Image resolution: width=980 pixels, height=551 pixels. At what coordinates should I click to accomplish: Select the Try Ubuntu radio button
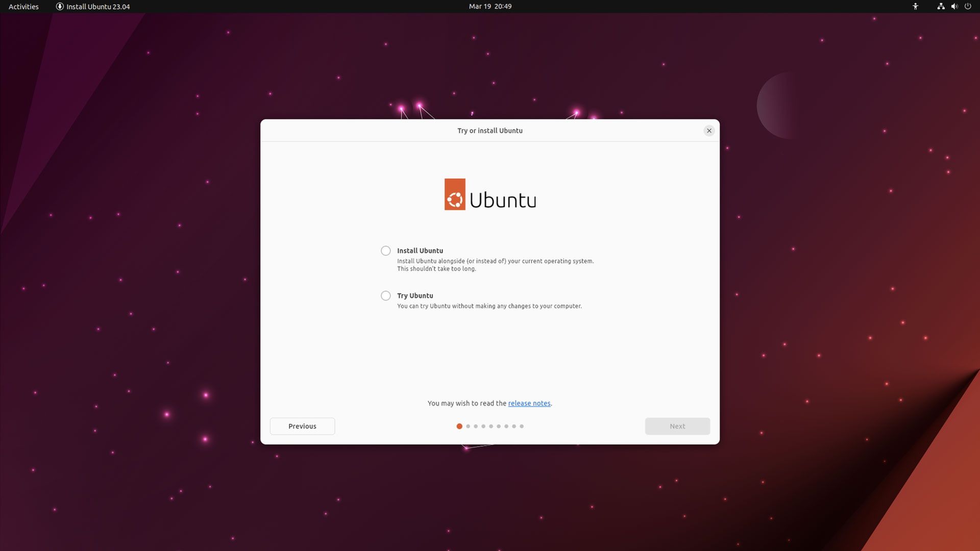click(x=385, y=295)
